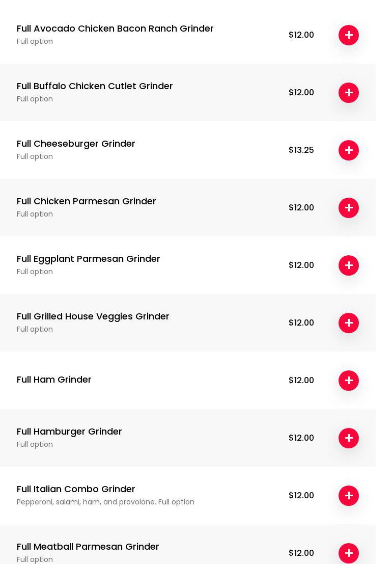Image resolution: width=392 pixels, height=564 pixels.
Task: Click Pepperoni, salami, ham, and provolone description
Action: [x=105, y=502]
